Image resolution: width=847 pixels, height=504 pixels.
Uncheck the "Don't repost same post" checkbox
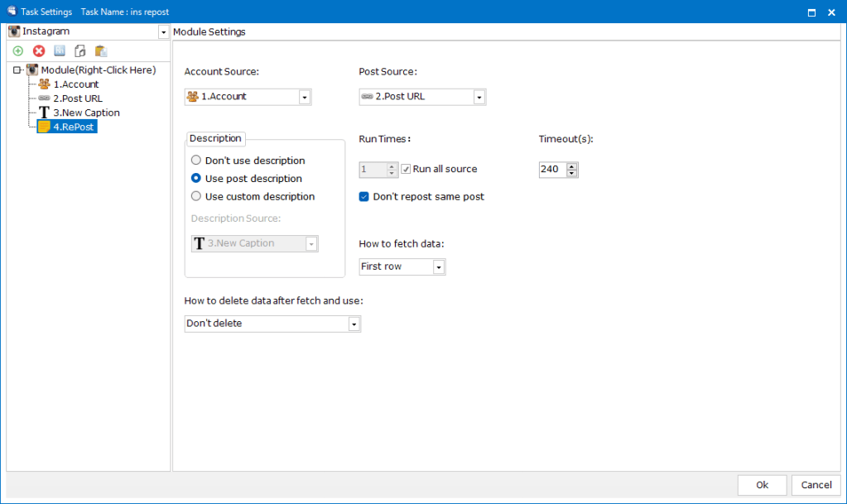point(364,197)
